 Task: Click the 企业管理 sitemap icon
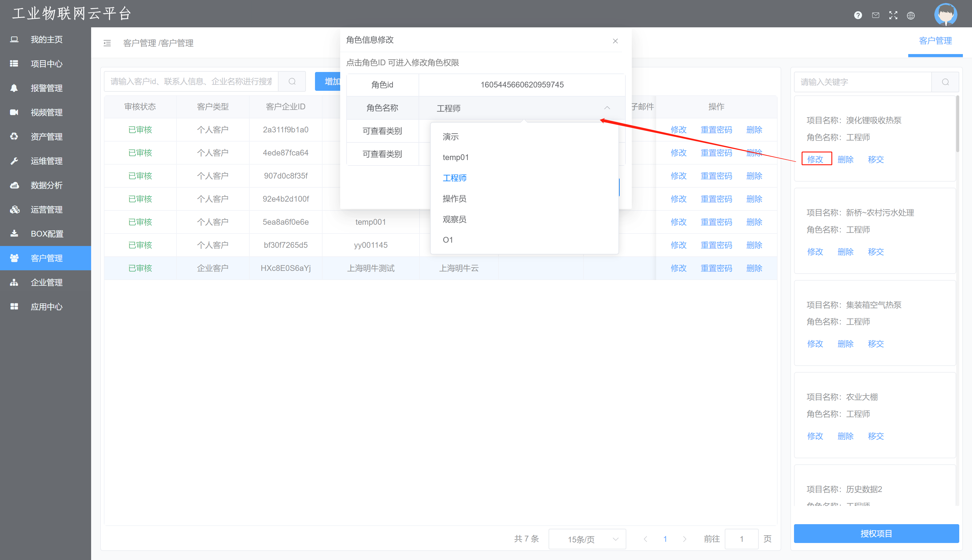14,282
